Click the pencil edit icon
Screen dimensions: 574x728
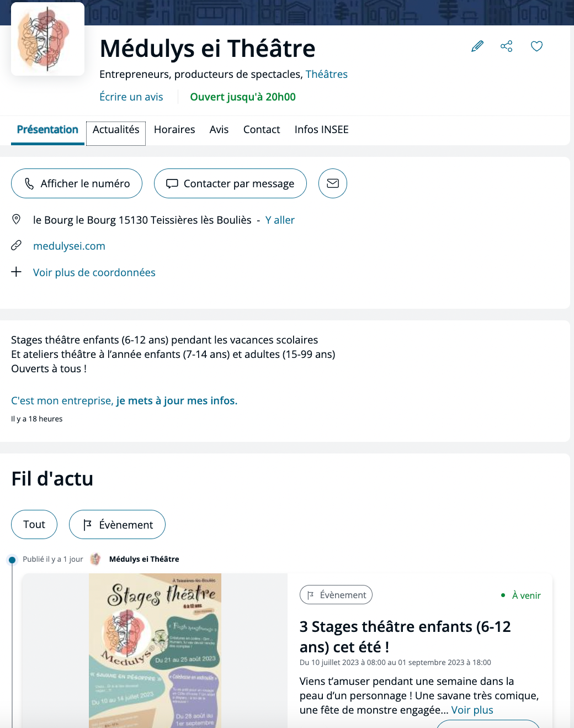(x=477, y=46)
